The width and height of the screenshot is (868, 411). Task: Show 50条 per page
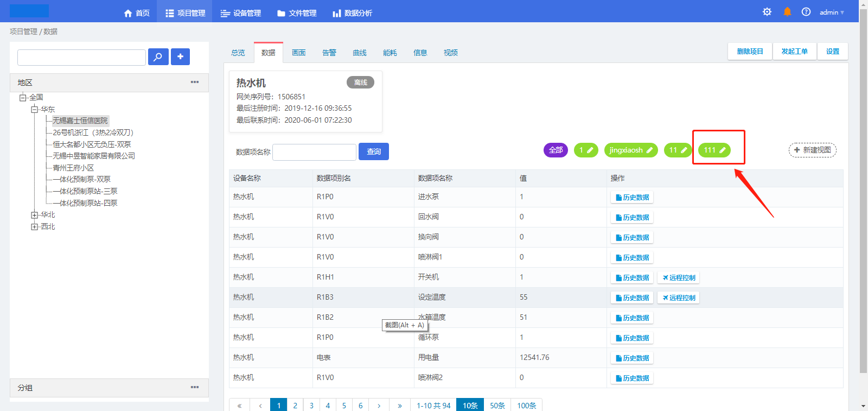coord(497,406)
